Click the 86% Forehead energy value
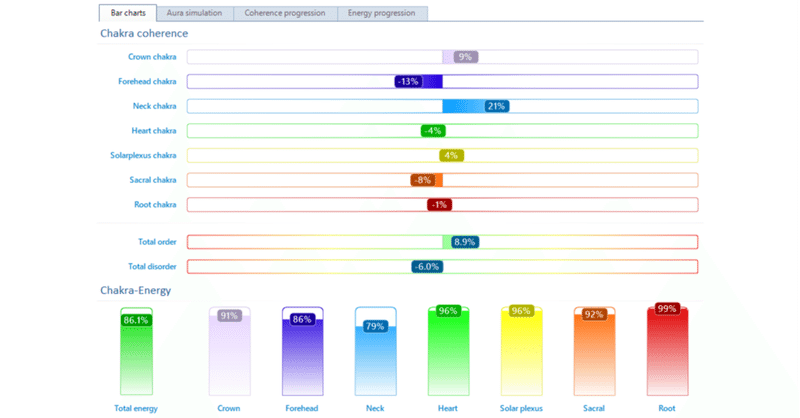800x418 pixels. pos(302,319)
